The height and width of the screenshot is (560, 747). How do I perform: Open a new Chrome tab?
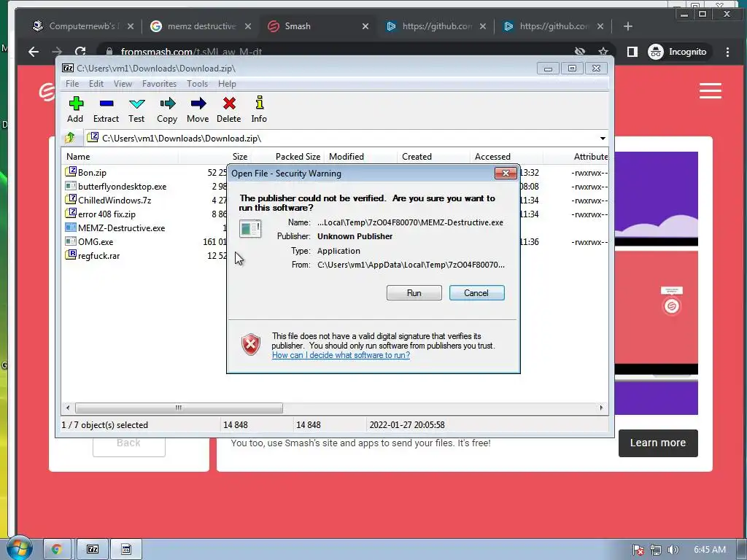[x=628, y=26]
